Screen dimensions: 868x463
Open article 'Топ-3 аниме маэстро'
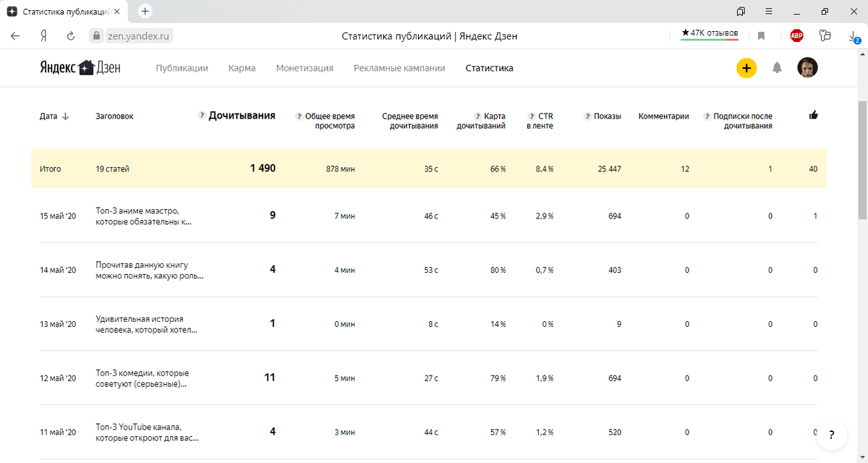[x=143, y=216]
